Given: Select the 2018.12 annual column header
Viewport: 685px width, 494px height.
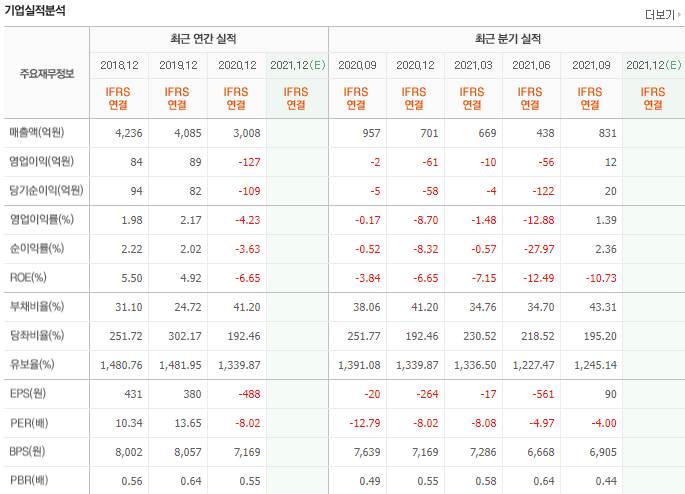Looking at the screenshot, I should [119, 65].
